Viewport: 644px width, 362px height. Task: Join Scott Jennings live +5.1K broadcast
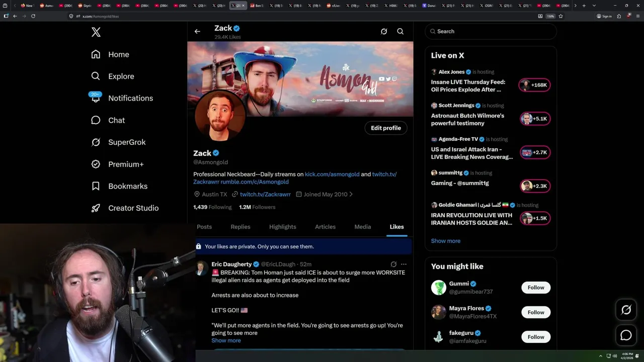pyautogui.click(x=535, y=119)
